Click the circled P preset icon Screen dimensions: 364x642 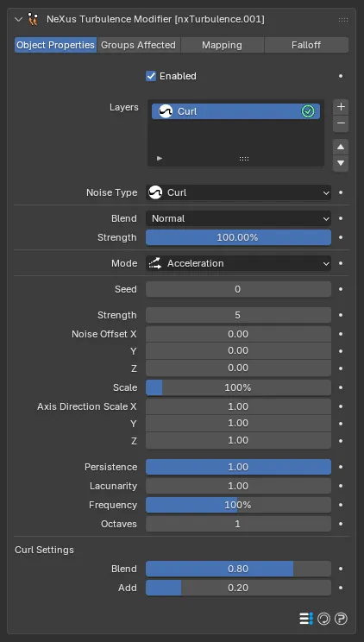[x=341, y=619]
